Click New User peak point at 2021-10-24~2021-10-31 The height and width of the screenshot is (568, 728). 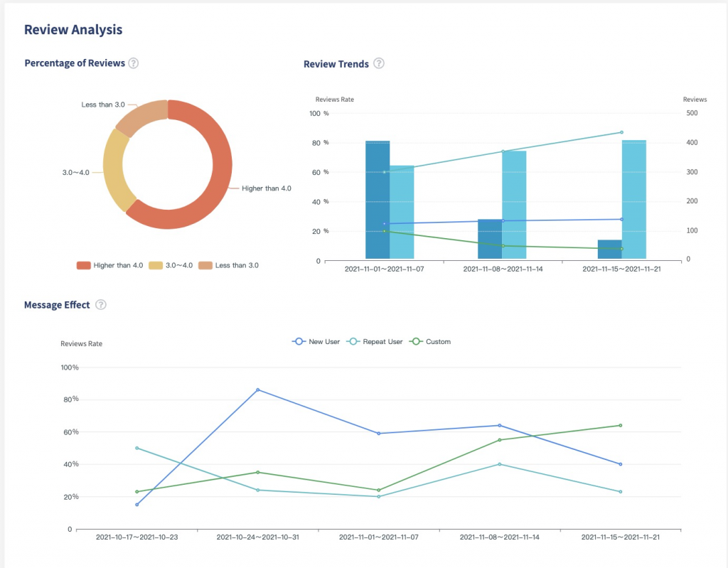257,390
